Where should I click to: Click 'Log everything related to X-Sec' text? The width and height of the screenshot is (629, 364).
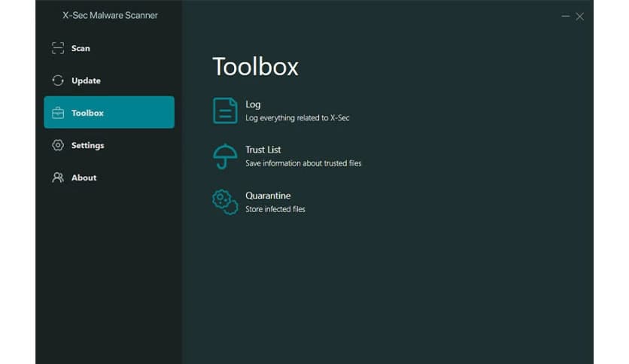coord(297,118)
